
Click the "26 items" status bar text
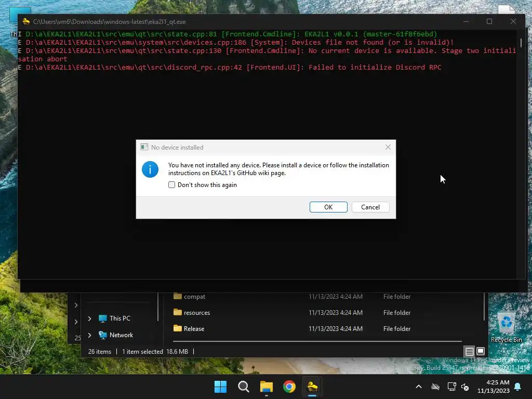tap(99, 352)
